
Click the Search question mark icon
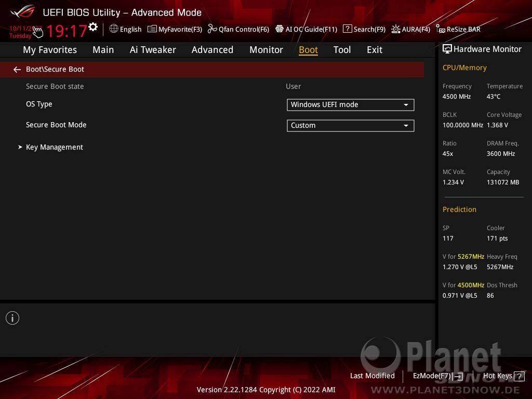coord(348,29)
